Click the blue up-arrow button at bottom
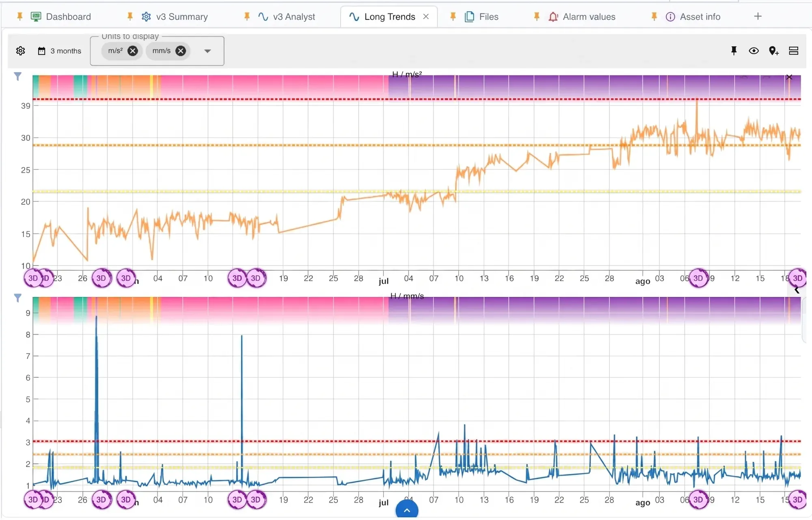 [x=407, y=509]
